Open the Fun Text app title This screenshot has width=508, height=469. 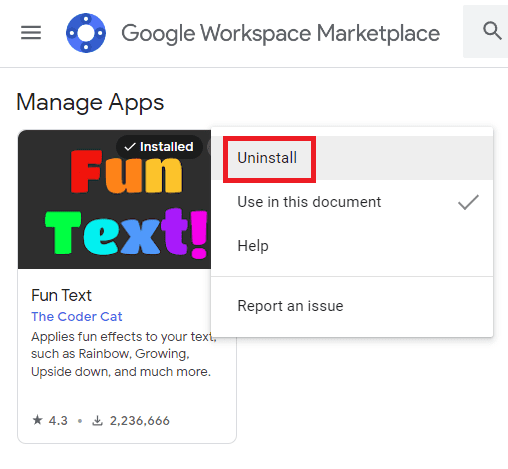(61, 295)
